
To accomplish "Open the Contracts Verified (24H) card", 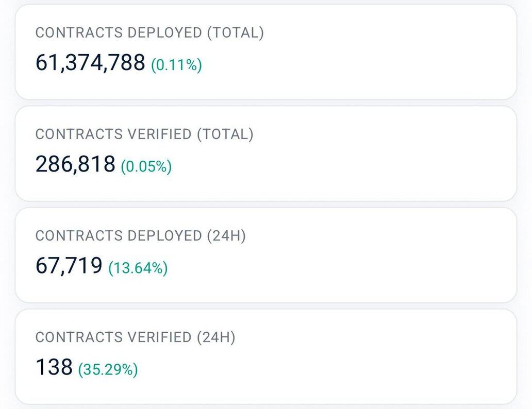I will tap(361, 356).
